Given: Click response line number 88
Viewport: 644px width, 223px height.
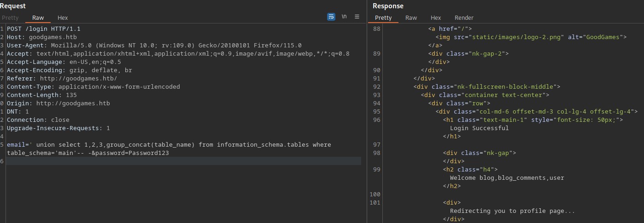Looking at the screenshot, I should 376,29.
